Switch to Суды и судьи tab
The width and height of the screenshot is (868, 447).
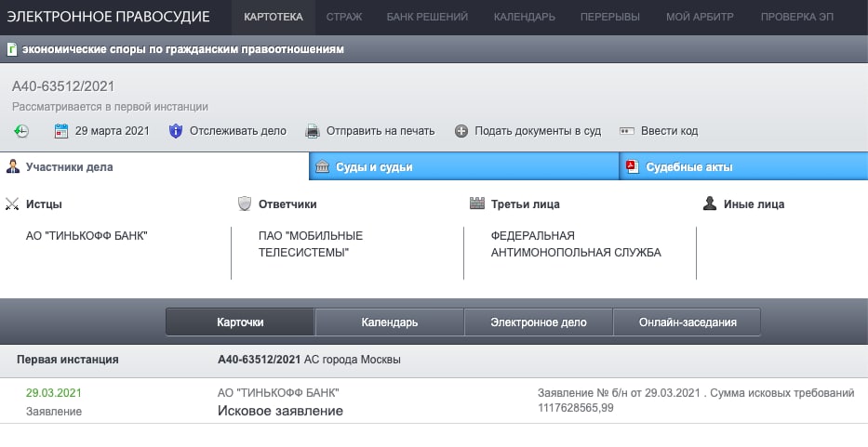pyautogui.click(x=464, y=166)
